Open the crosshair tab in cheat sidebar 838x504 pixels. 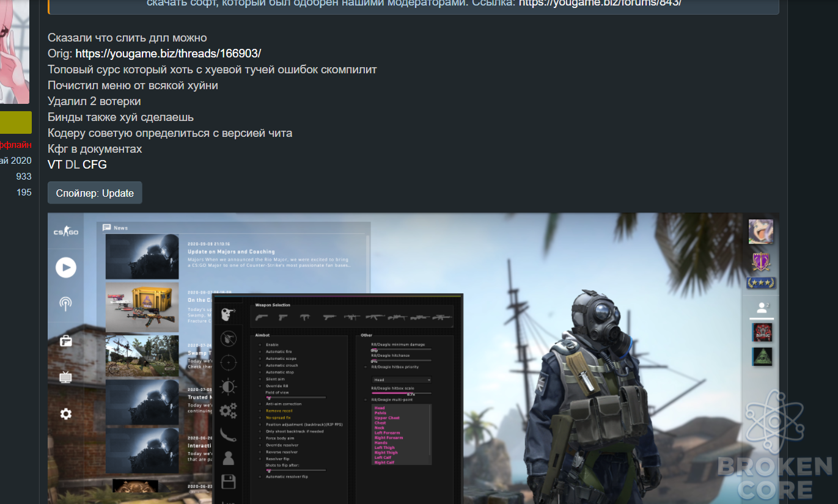(228, 362)
